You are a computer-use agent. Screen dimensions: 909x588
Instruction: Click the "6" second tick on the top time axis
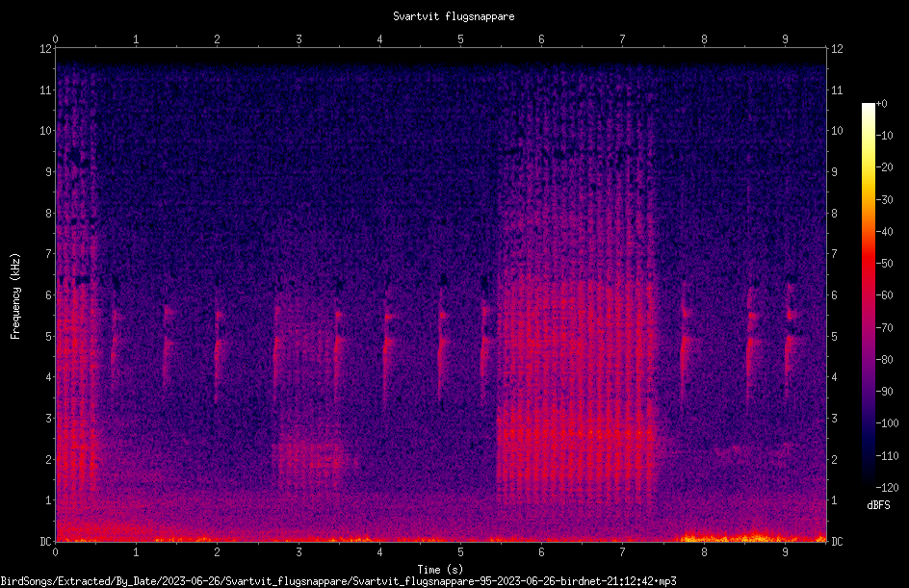(x=541, y=39)
